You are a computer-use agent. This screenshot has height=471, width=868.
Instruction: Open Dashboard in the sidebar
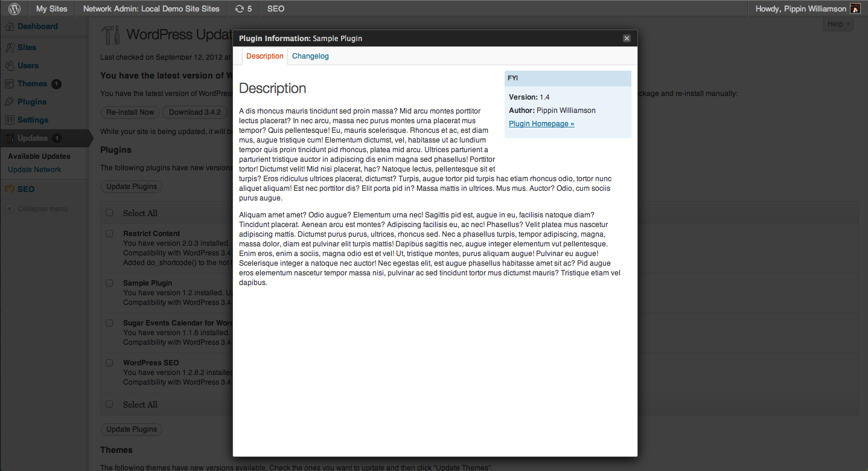[x=37, y=27]
